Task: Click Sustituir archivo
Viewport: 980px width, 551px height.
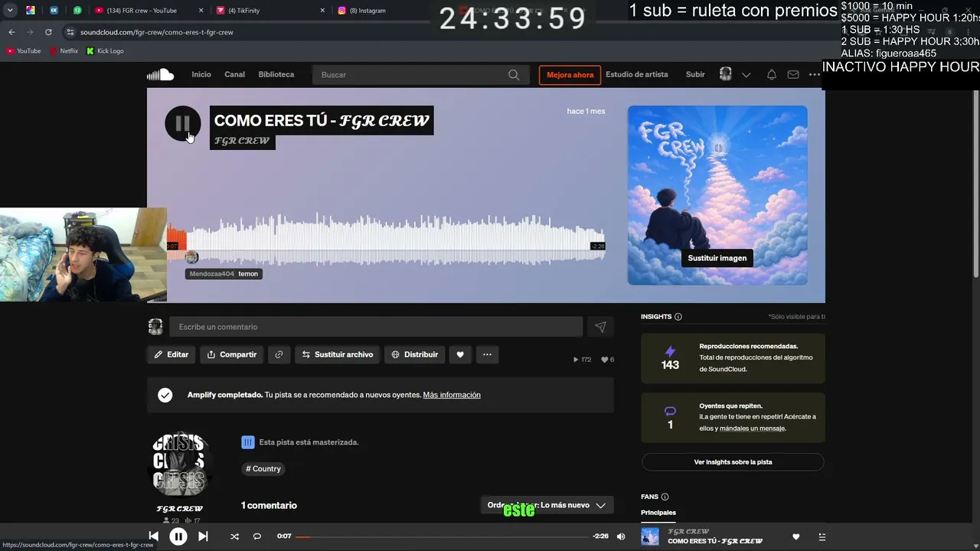Action: coord(337,354)
